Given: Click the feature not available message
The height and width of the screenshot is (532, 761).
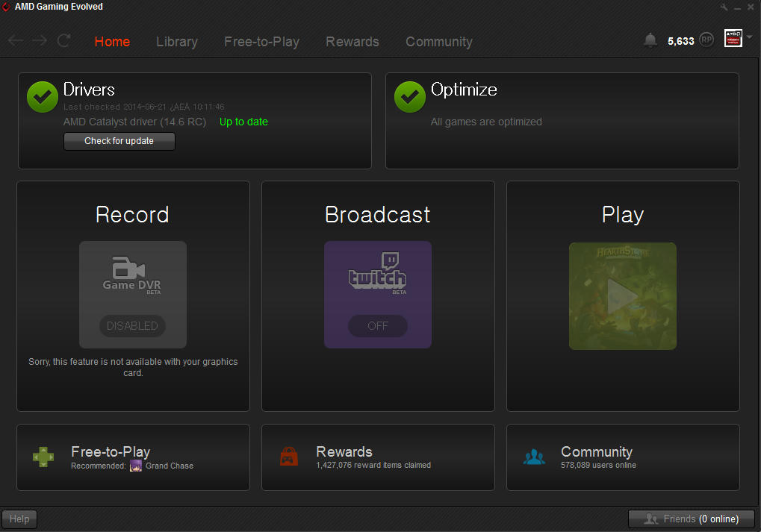Looking at the screenshot, I should click(133, 367).
